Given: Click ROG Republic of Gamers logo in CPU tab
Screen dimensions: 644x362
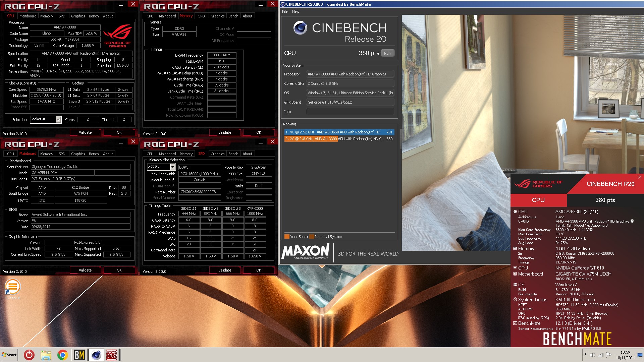Looking at the screenshot, I should click(x=117, y=37).
